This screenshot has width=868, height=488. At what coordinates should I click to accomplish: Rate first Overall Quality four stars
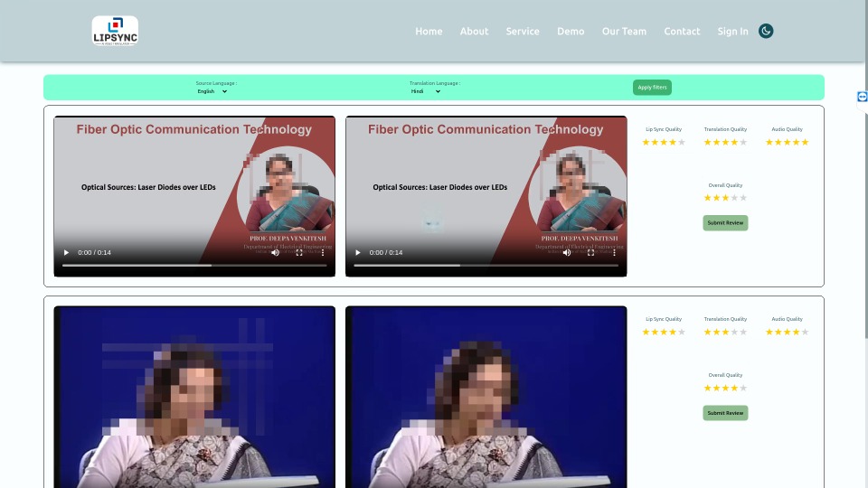pos(734,198)
